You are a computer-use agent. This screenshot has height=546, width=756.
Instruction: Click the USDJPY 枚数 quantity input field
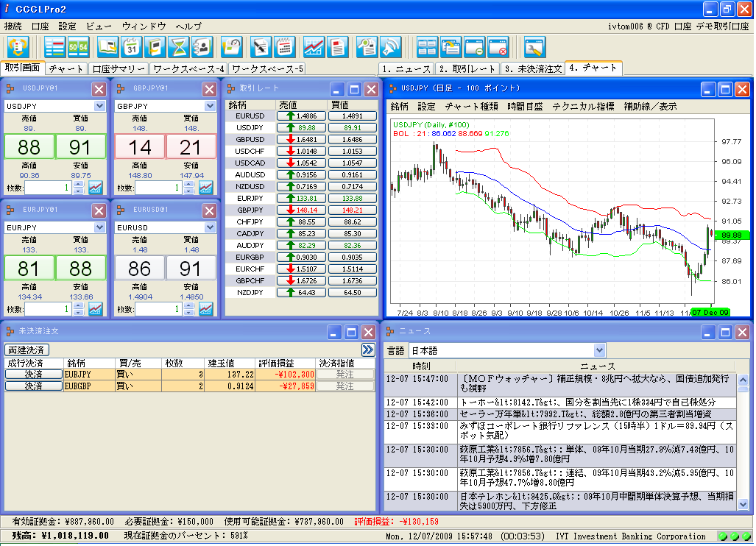48,188
